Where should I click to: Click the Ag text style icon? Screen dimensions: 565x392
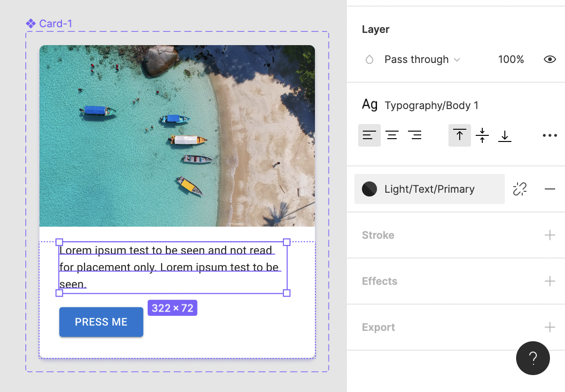(x=369, y=104)
